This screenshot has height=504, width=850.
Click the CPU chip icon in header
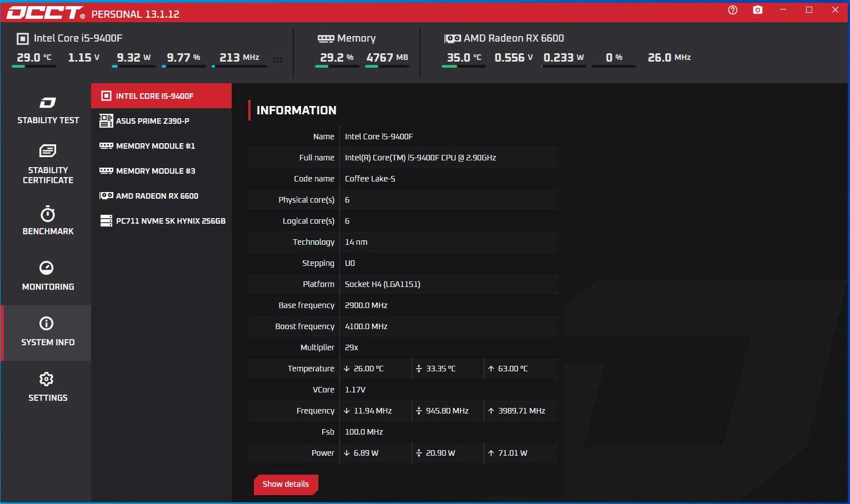[x=23, y=38]
